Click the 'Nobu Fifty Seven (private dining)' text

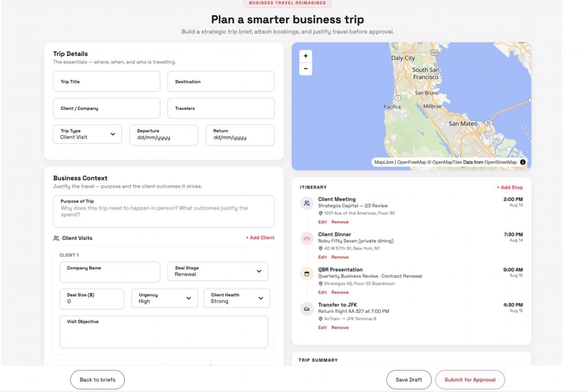click(x=356, y=241)
